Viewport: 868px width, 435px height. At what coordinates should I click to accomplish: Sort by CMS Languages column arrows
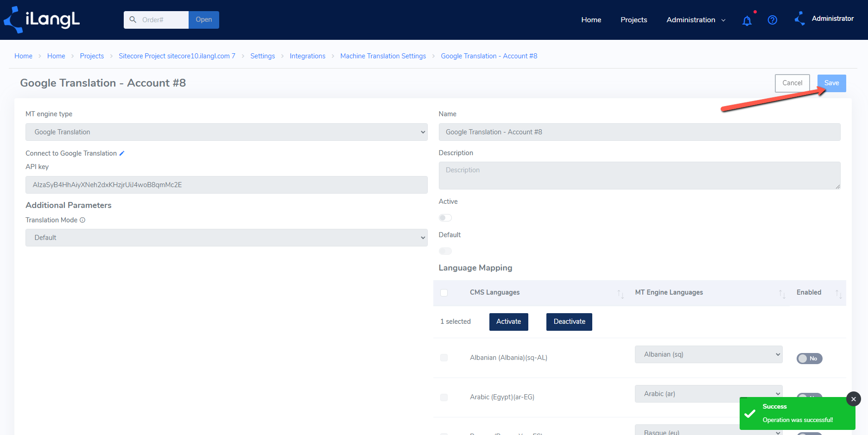point(621,294)
